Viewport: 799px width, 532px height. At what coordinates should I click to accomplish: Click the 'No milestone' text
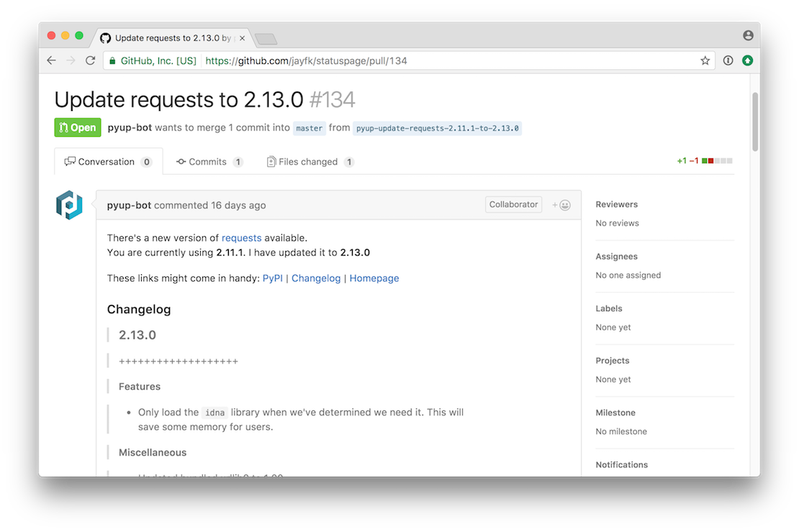pyautogui.click(x=621, y=432)
